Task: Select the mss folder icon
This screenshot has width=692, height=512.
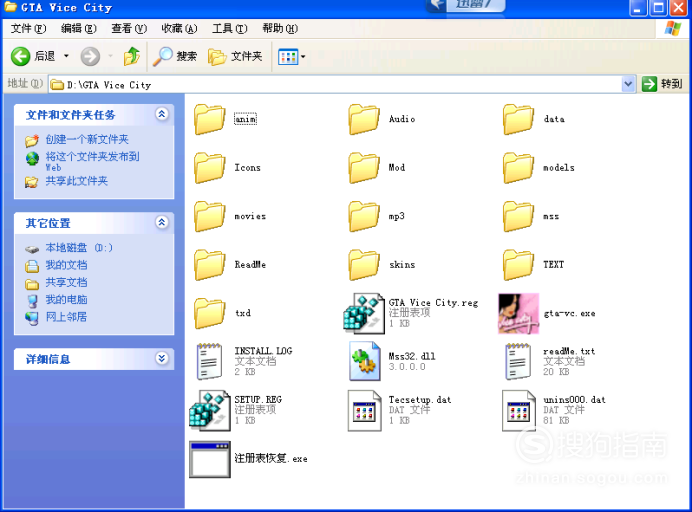Action: click(x=519, y=216)
